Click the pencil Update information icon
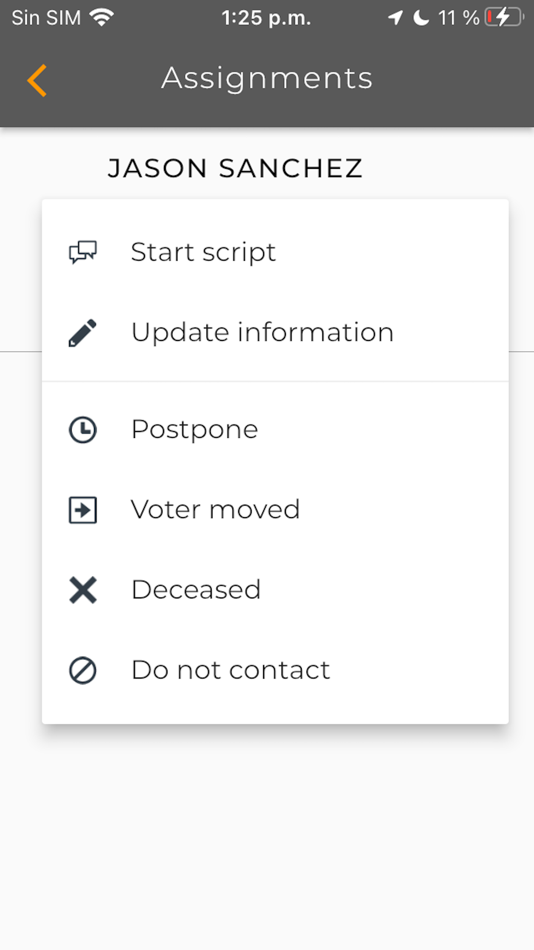Screen dimensions: 534x950 tap(82, 333)
